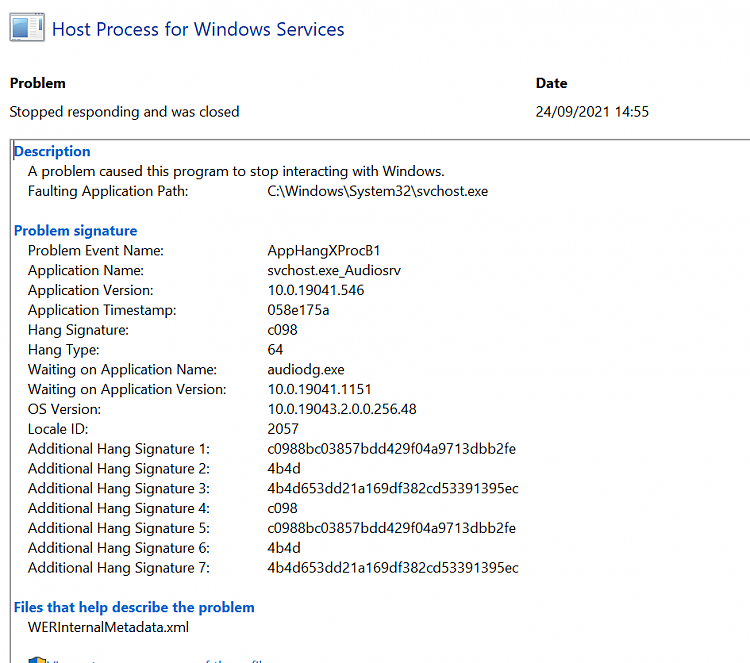Select the Files that help describe the problem heading
750x663 pixels.
(134, 607)
